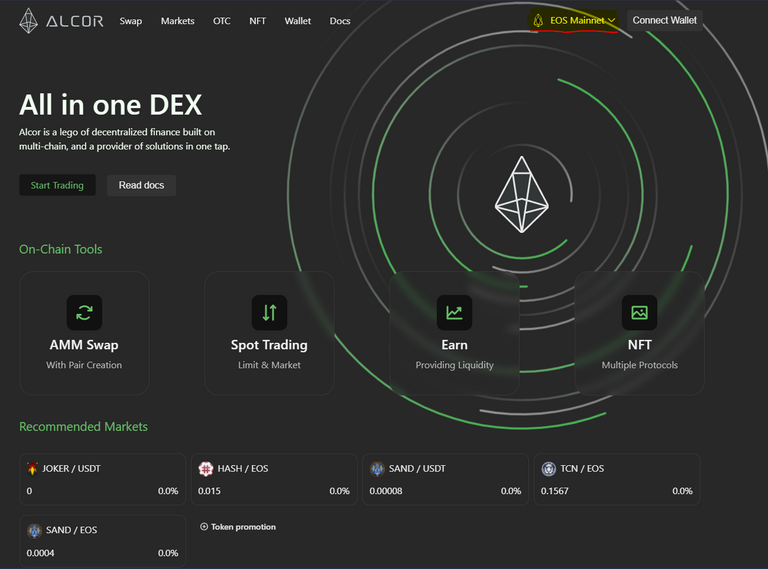Click the TCN / EOS price 0.1567
Viewport: 768px width, 569px height.
(554, 491)
